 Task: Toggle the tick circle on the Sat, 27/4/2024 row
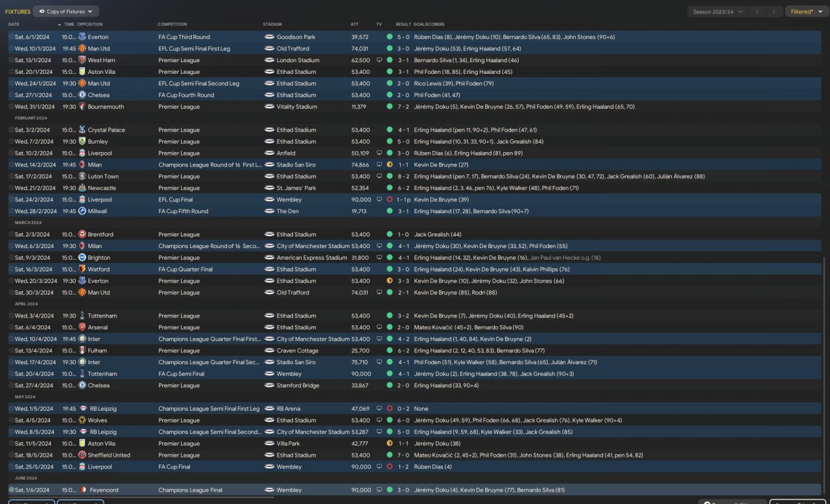[11, 385]
